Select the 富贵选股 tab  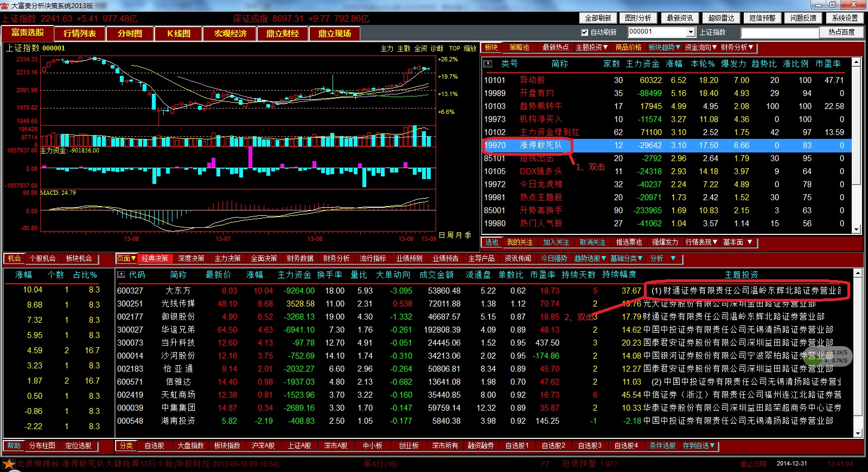28,33
